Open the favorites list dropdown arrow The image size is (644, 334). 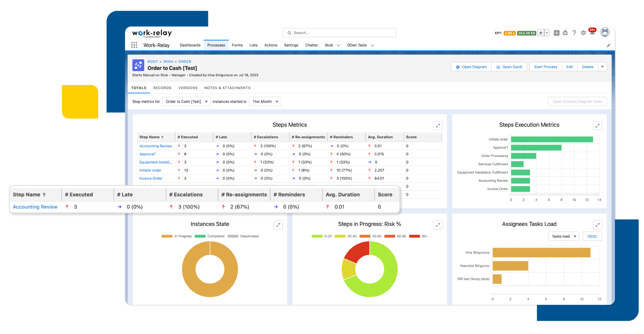(x=547, y=33)
